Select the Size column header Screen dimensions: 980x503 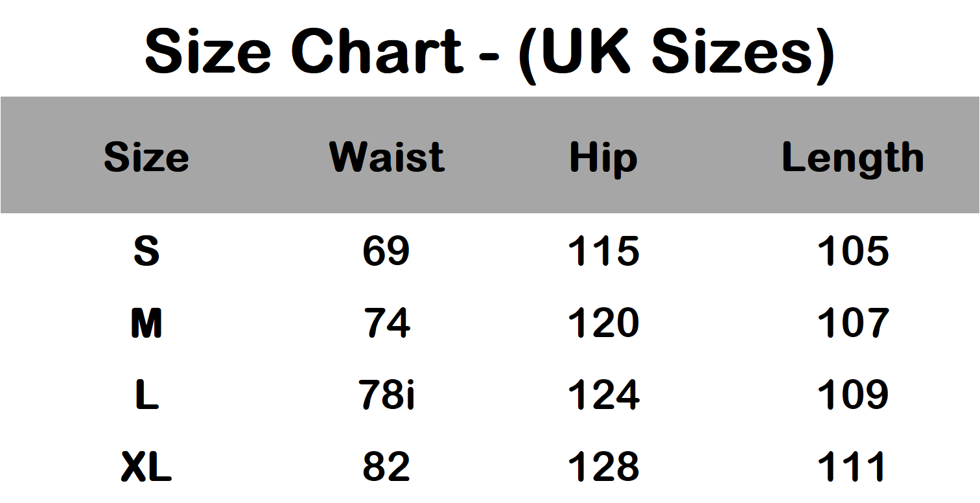click(146, 158)
